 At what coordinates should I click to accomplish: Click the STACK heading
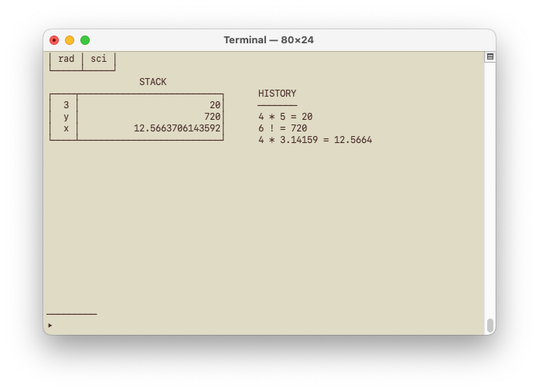coord(152,82)
